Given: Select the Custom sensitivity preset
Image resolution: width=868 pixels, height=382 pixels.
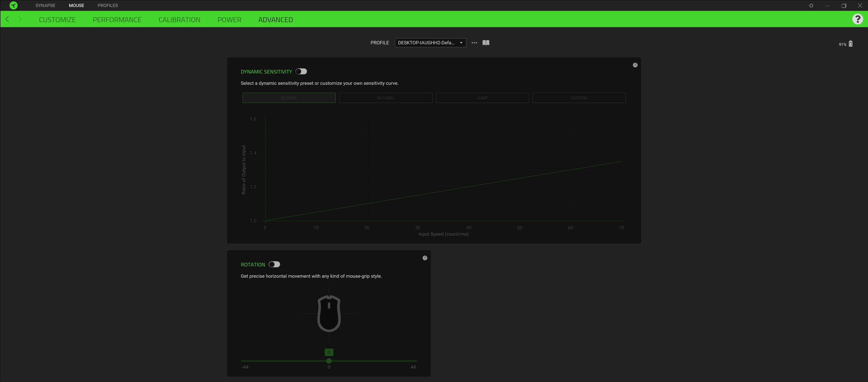Looking at the screenshot, I should [x=579, y=98].
